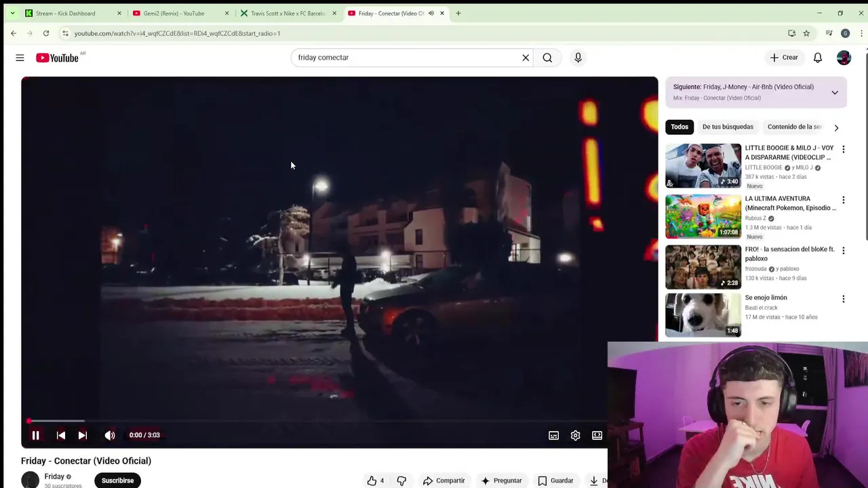The height and width of the screenshot is (488, 868).
Task: Save video with Guardar button
Action: 555,481
